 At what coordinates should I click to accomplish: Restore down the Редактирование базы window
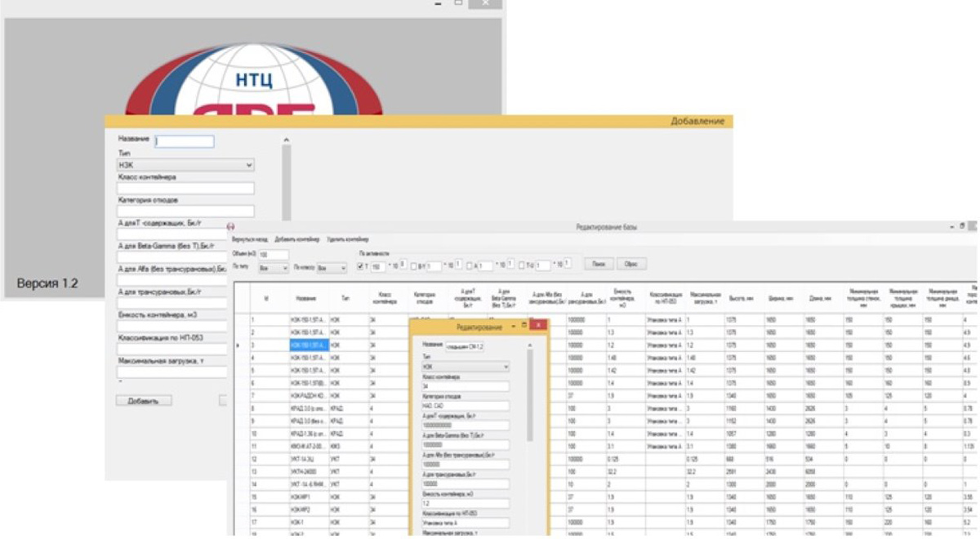pos(962,225)
